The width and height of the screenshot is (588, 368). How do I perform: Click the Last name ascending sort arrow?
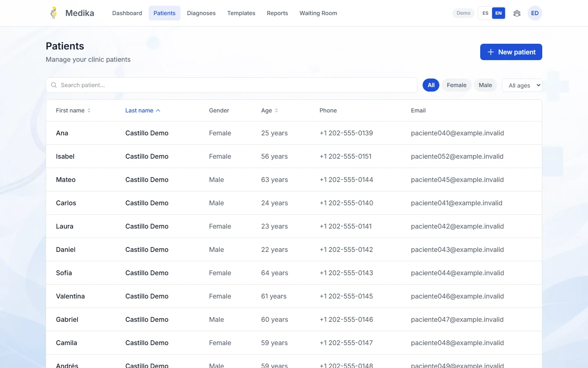point(158,110)
